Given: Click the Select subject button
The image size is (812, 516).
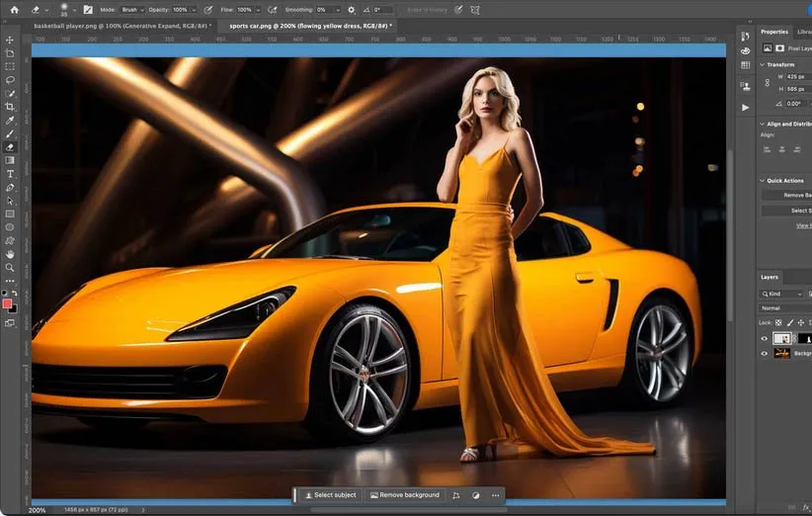Looking at the screenshot, I should (x=330, y=494).
